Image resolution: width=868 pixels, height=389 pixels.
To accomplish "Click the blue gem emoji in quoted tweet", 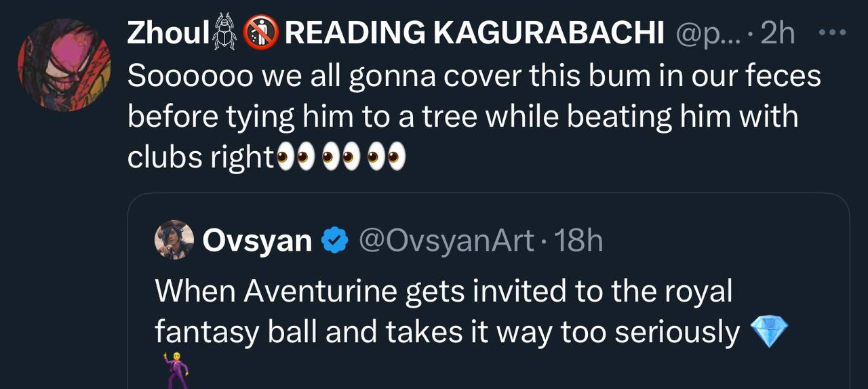I will coord(770,333).
